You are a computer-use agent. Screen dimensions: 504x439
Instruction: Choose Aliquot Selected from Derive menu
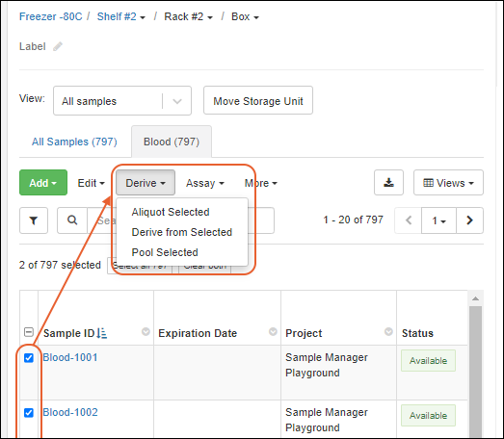point(171,212)
